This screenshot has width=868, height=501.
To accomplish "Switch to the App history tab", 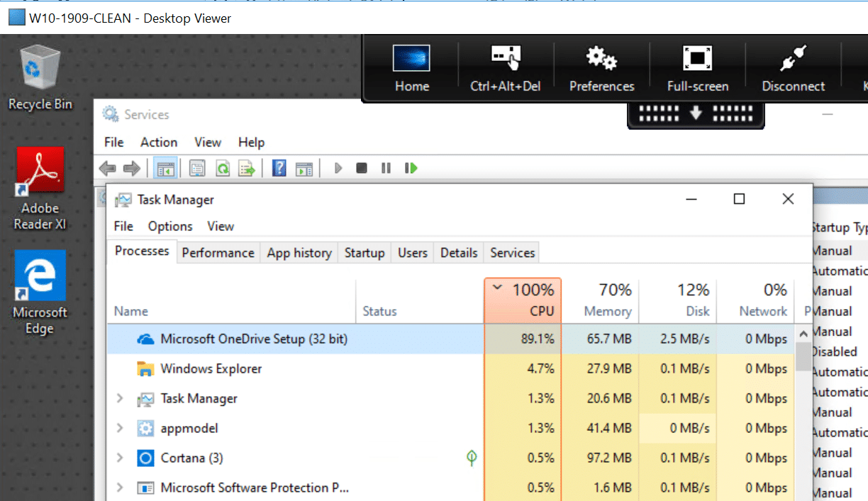I will coord(299,253).
